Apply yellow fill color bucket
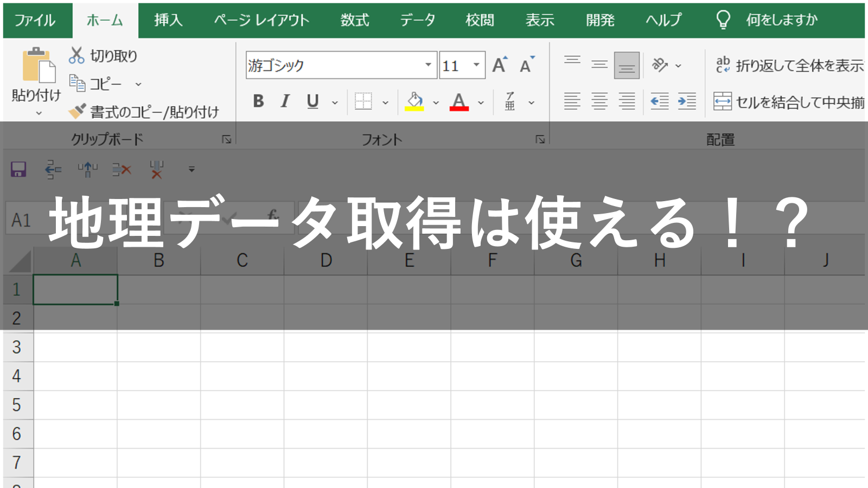The width and height of the screenshot is (868, 488). [x=414, y=101]
